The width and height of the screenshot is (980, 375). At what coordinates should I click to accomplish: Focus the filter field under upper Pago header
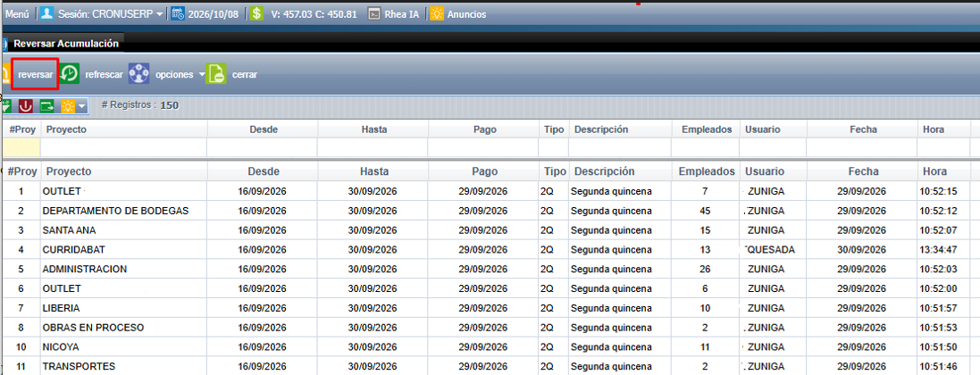point(482,147)
